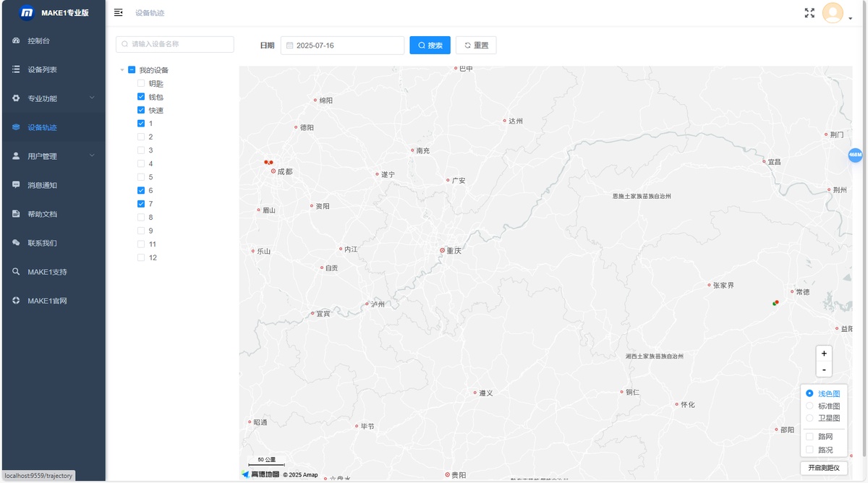868x483 pixels.
Task: Click the 搜索 search button
Action: pyautogui.click(x=430, y=45)
